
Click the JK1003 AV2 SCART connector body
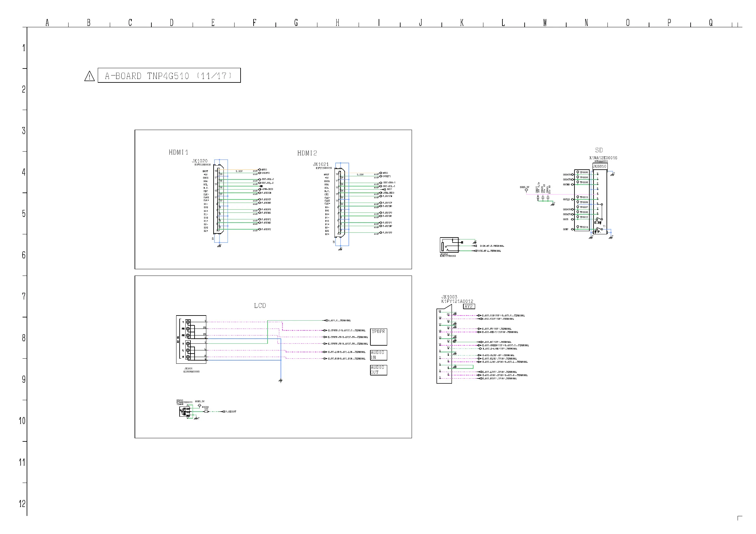444,345
